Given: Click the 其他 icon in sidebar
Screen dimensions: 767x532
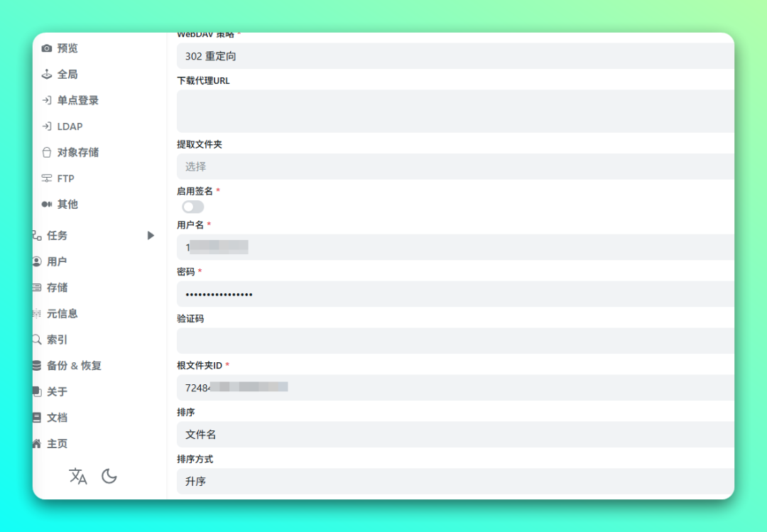Looking at the screenshot, I should (x=46, y=204).
